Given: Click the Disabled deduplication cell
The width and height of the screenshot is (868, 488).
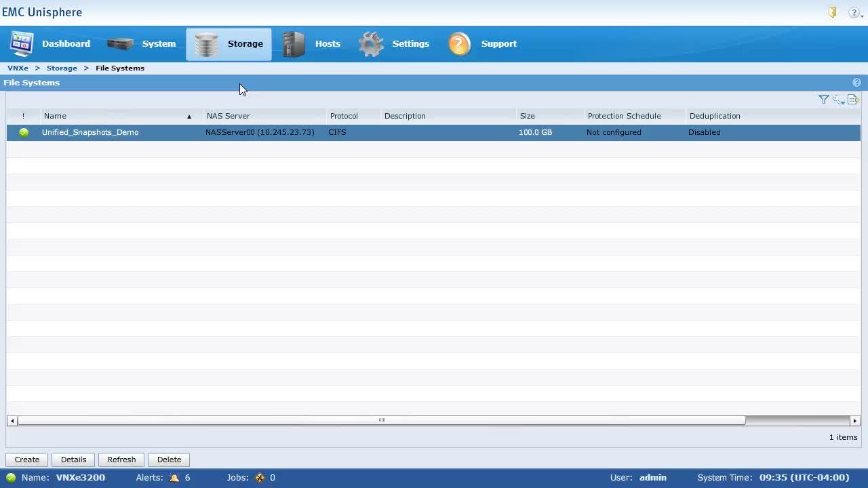Looking at the screenshot, I should (x=704, y=132).
